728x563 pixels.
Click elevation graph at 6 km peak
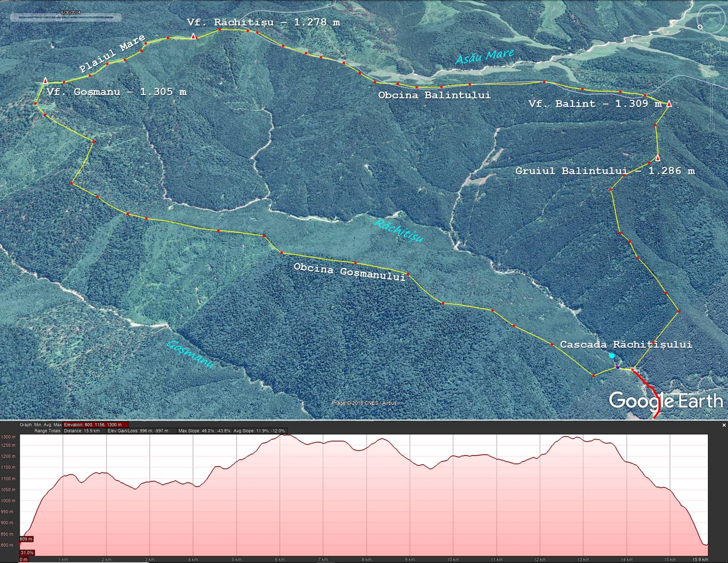(282, 435)
